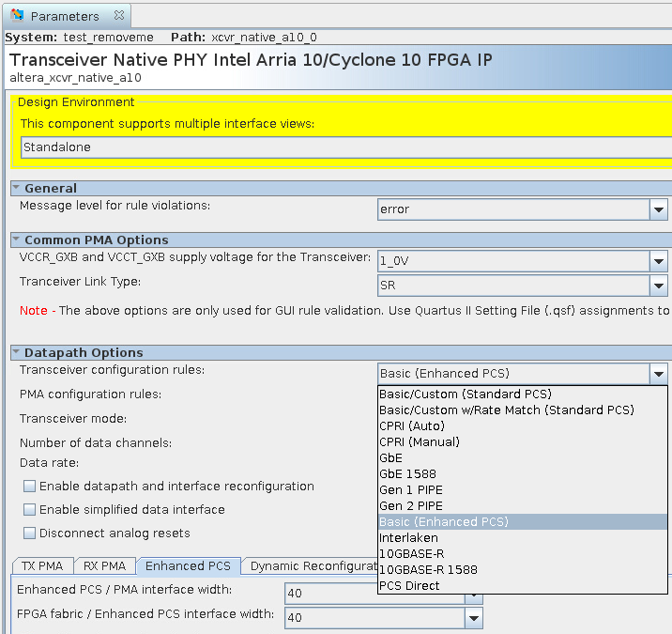This screenshot has width=672, height=634.
Task: Click the xcvr_native_a10_0 path text
Action: 264,38
